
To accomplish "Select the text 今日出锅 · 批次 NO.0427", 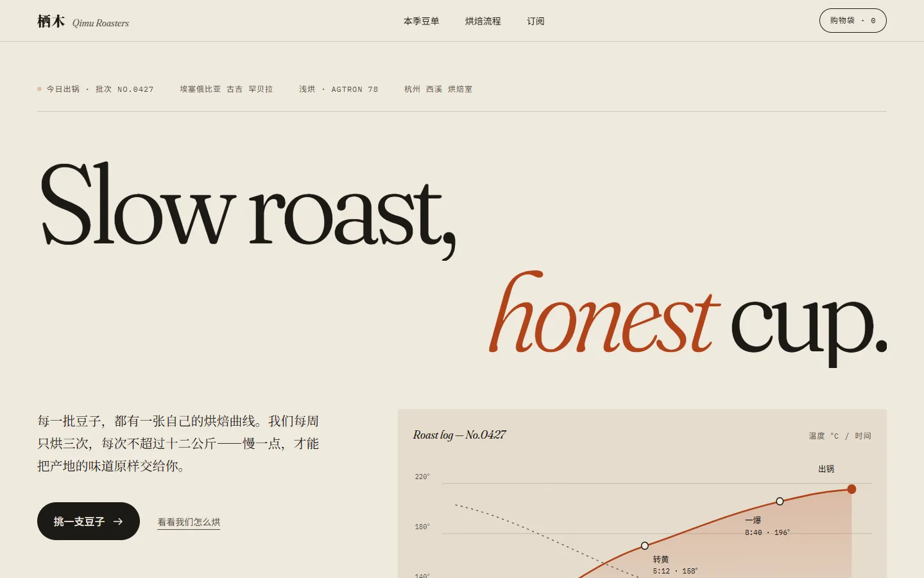I will coord(100,89).
